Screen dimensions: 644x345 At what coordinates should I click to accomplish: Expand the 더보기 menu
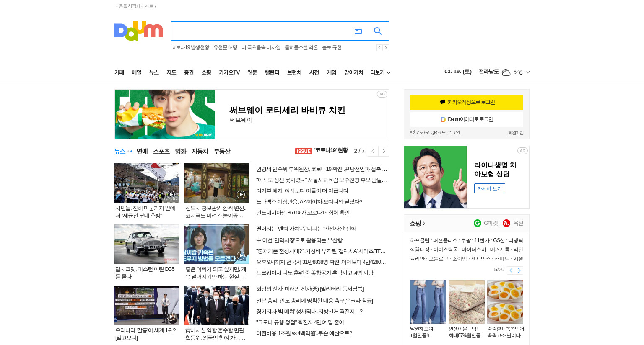[x=380, y=72]
